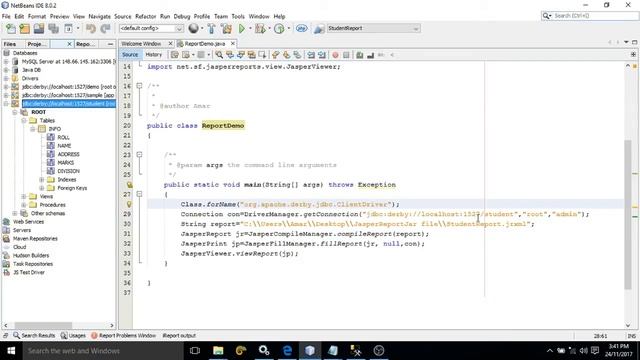Toggle Highlight Search in editor toolbar
Viewport: 640px width, 360px height.
[x=251, y=55]
